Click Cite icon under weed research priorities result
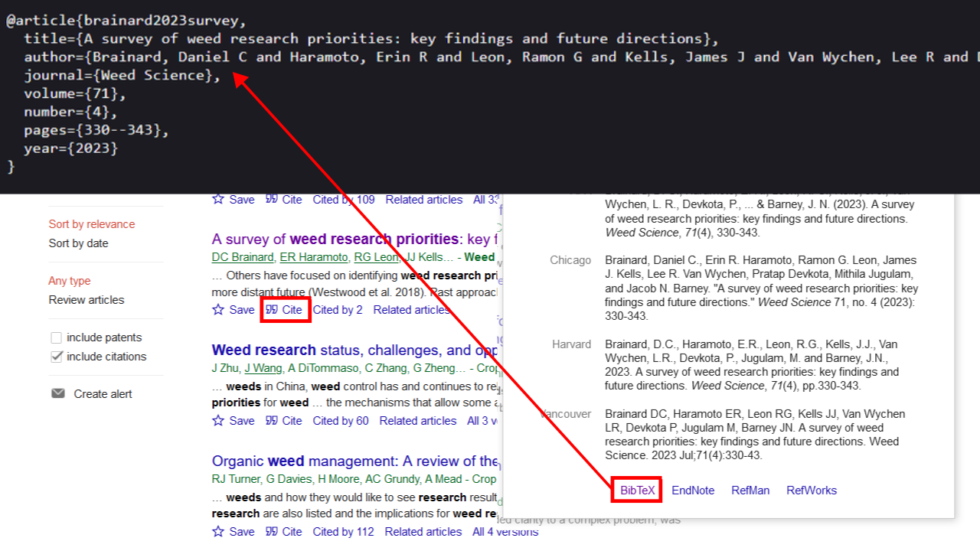980x551 pixels. click(x=272, y=310)
